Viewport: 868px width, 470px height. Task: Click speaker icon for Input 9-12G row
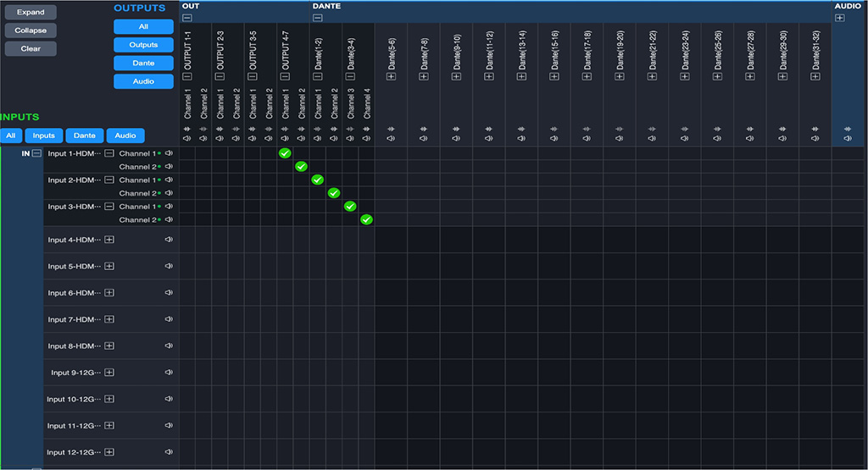(x=169, y=373)
